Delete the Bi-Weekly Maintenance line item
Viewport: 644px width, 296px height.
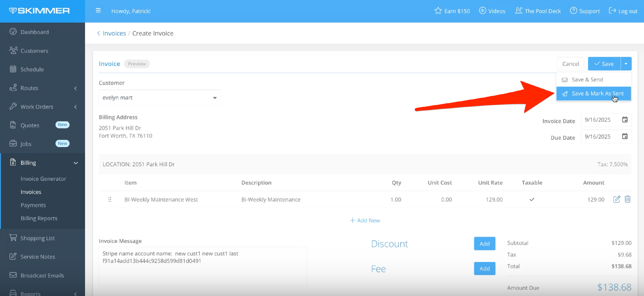tap(627, 199)
